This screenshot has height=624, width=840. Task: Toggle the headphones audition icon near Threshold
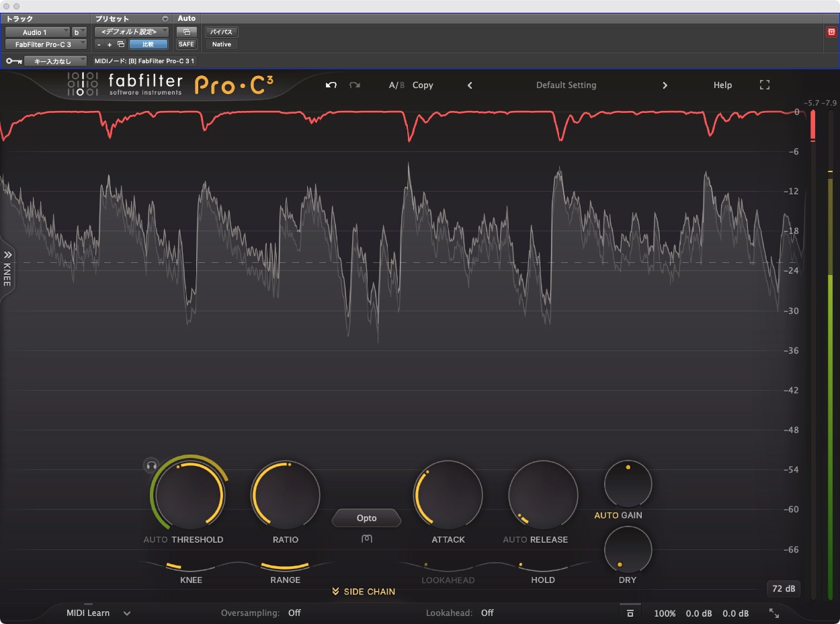(151, 465)
